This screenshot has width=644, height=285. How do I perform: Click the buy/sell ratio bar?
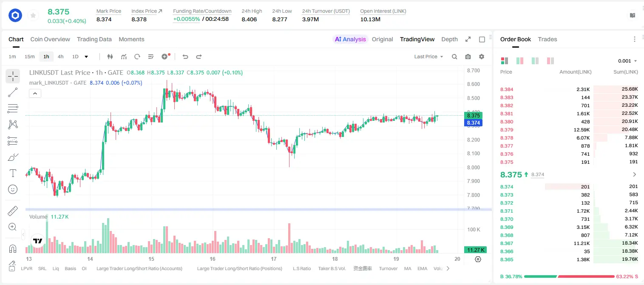(569, 276)
